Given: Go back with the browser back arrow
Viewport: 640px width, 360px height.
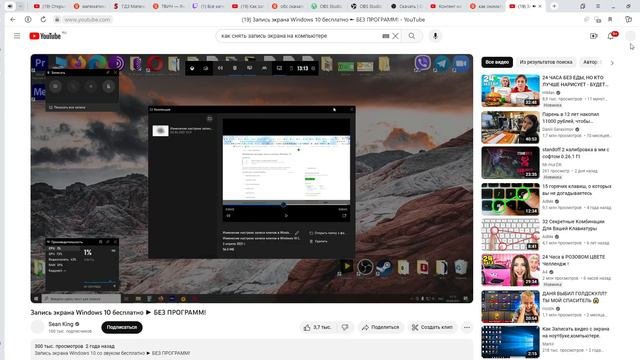Looking at the screenshot, I should [13, 19].
